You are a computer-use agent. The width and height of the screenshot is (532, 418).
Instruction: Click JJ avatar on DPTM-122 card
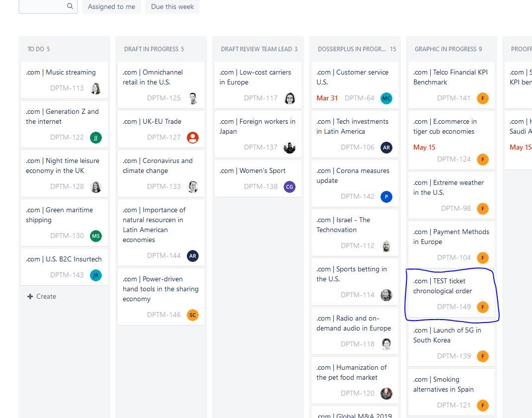[x=96, y=138]
